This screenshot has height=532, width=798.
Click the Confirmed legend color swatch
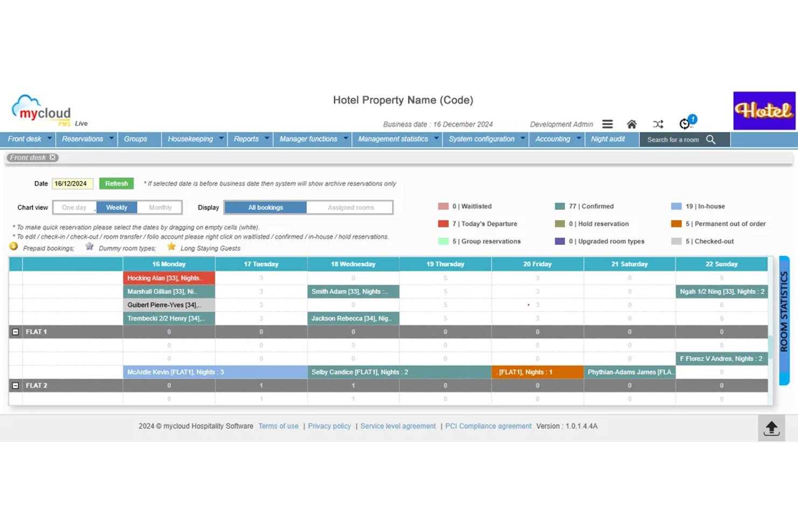pos(560,206)
